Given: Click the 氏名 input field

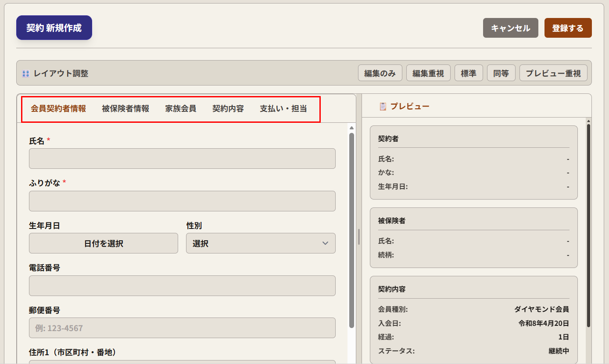Looking at the screenshot, I should pos(182,159).
